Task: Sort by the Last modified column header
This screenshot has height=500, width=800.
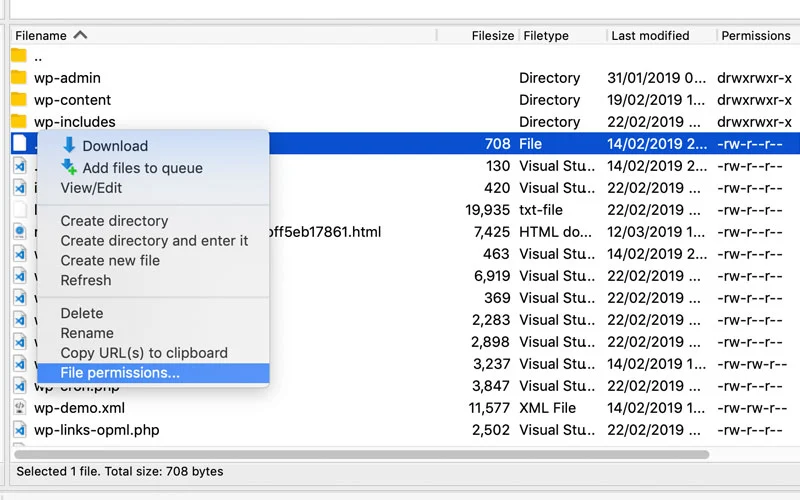Action: (650, 35)
